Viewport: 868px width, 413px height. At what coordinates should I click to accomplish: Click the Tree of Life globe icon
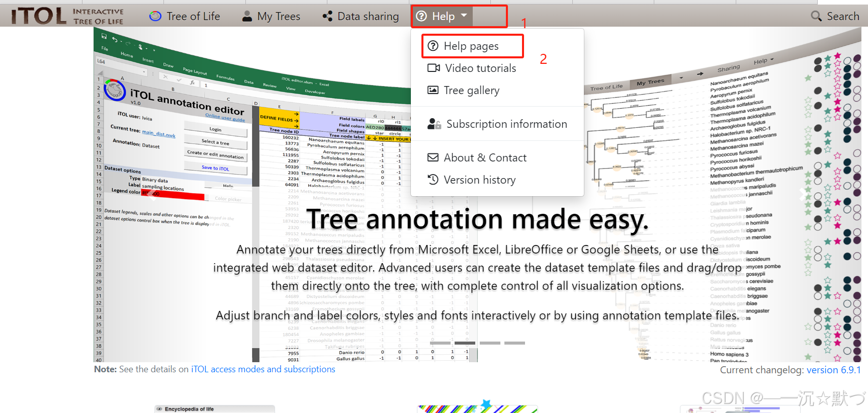(x=155, y=16)
